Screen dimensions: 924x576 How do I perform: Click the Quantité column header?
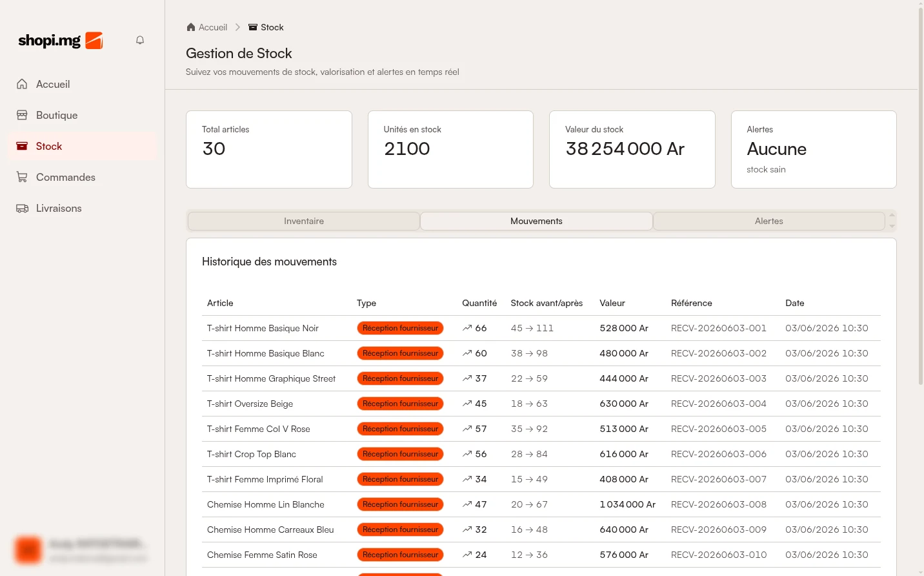pyautogui.click(x=479, y=303)
